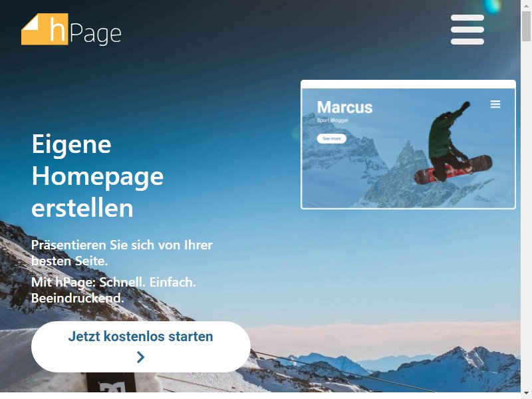Click the vertical scrollbar thumb

526,26
